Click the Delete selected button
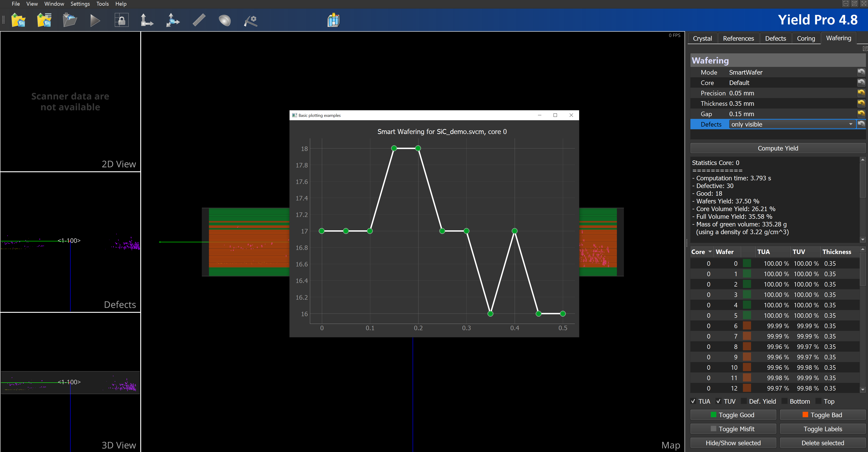The width and height of the screenshot is (868, 452). click(823, 443)
